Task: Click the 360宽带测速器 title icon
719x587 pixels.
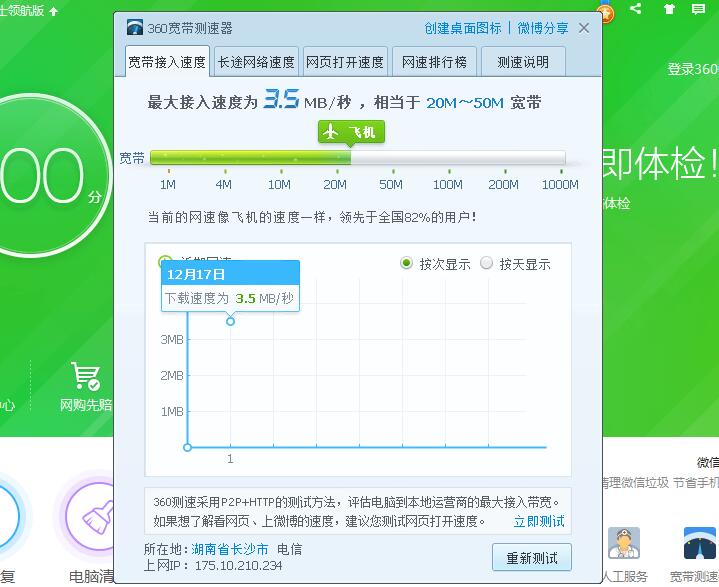Action: pyautogui.click(x=135, y=28)
